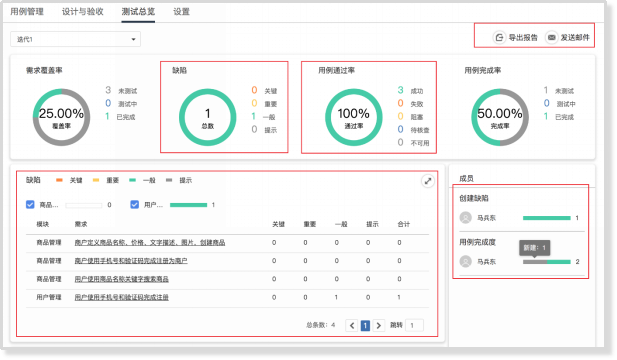Click 失败 count in 用例通过率
Image resolution: width=617 pixels, height=360 pixels.
(x=400, y=103)
